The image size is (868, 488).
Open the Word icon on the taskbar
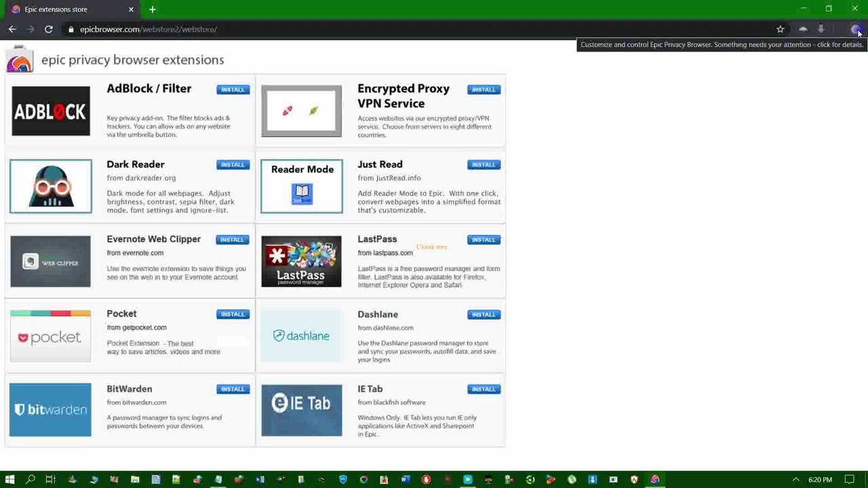click(405, 479)
